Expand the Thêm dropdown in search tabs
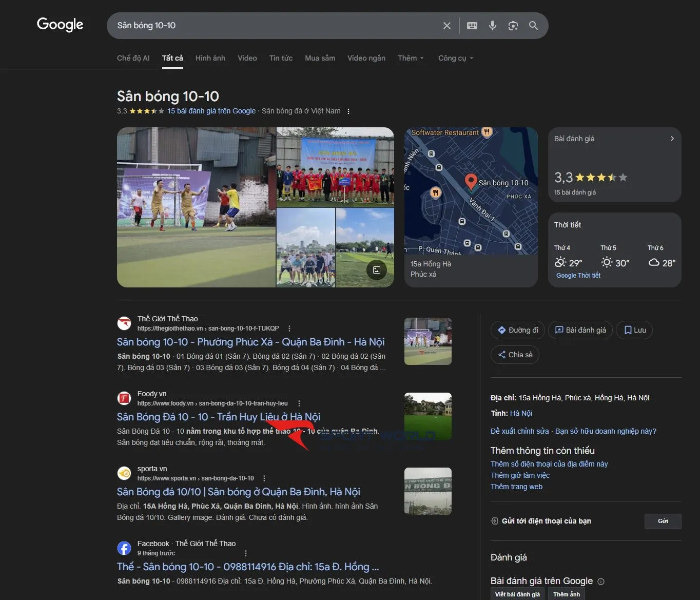The image size is (700, 600). 411,58
